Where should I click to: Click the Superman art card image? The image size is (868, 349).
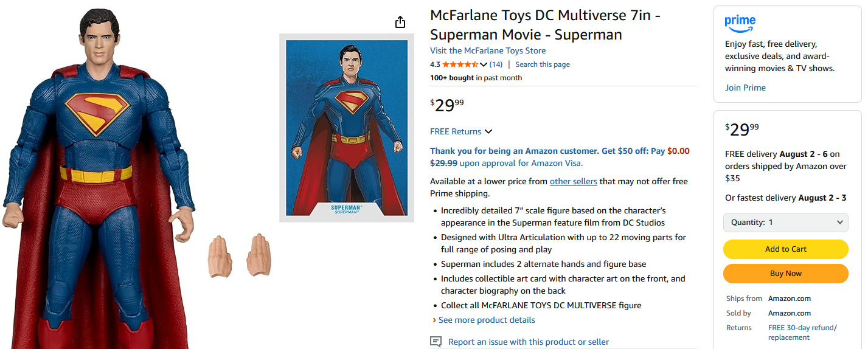point(346,128)
